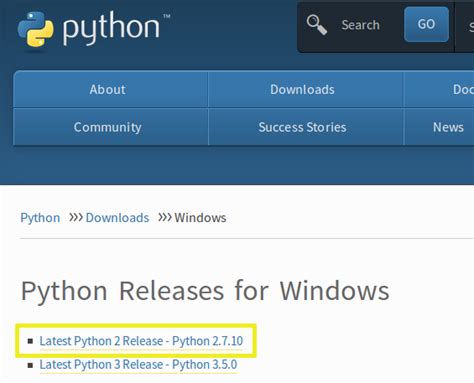The image size is (474, 383).
Task: Open Latest Python 3 Release - Python 3.5.0
Action: 138,364
